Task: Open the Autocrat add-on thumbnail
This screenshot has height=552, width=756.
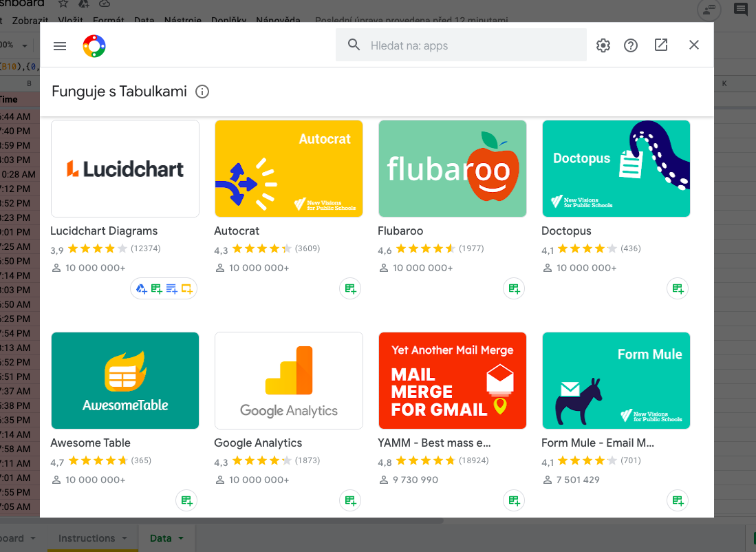Action: (289, 169)
